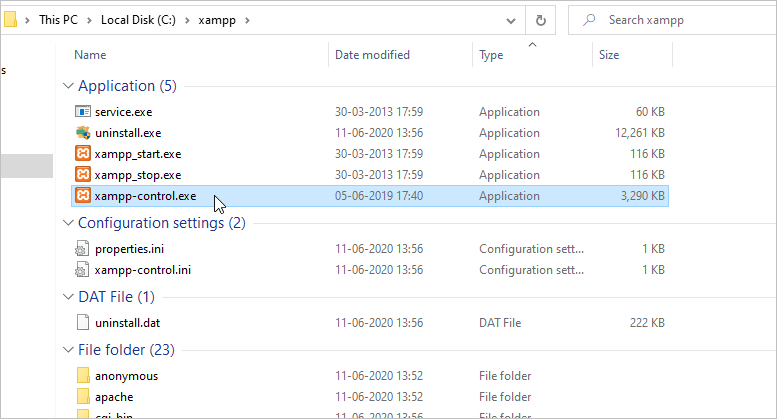Click the xampp-control.ini gear file icon
The height and width of the screenshot is (419, 777).
pyautogui.click(x=82, y=270)
